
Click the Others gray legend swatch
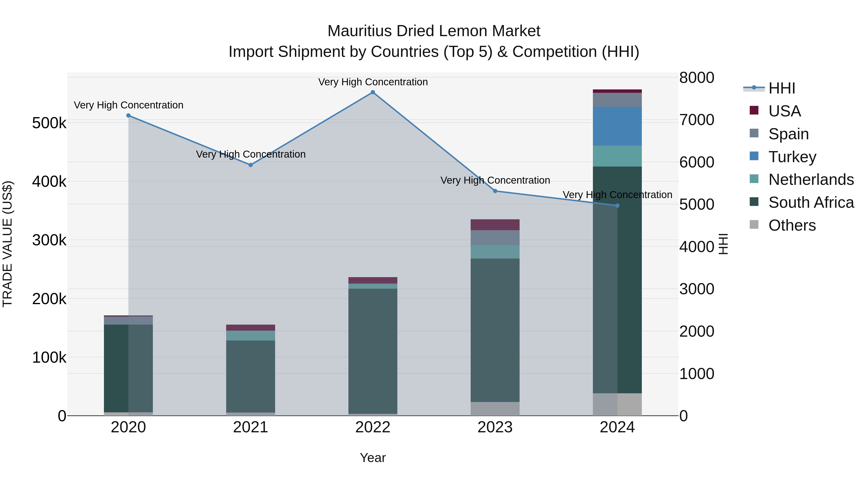tap(754, 225)
